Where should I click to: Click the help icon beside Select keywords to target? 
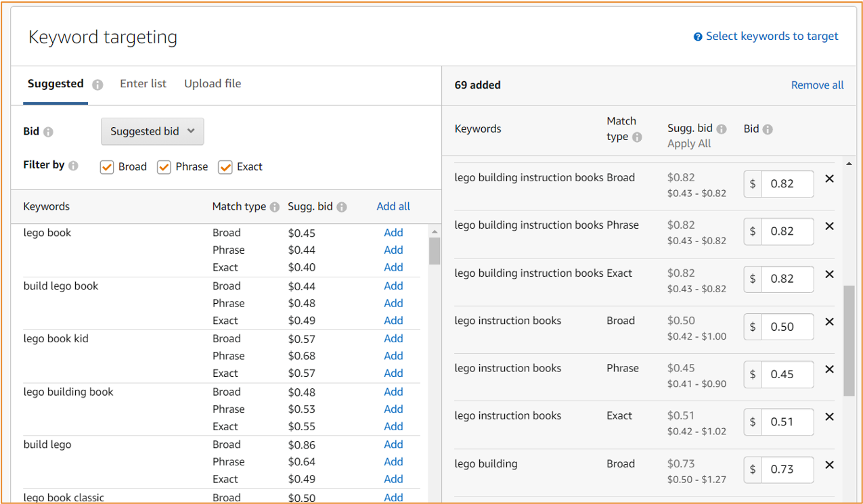click(x=698, y=36)
